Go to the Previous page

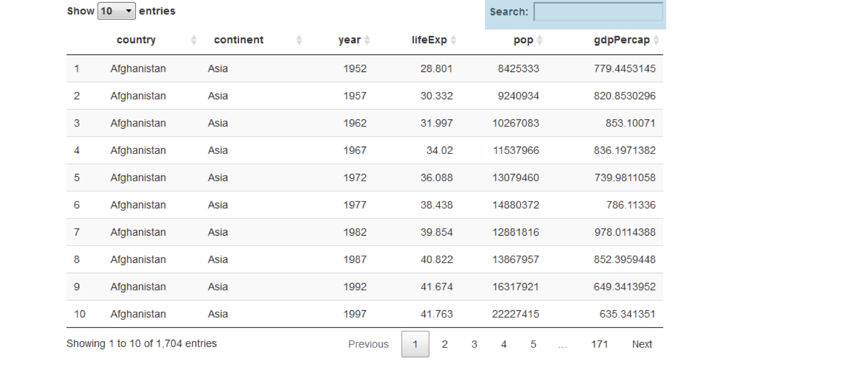(x=369, y=344)
